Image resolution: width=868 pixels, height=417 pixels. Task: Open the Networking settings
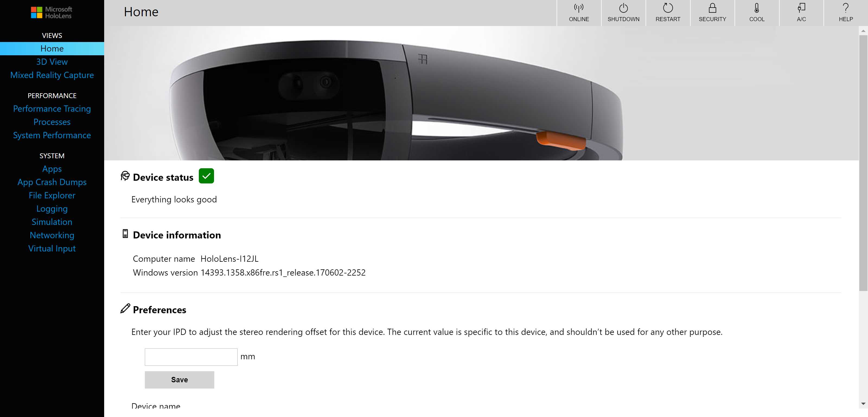52,235
